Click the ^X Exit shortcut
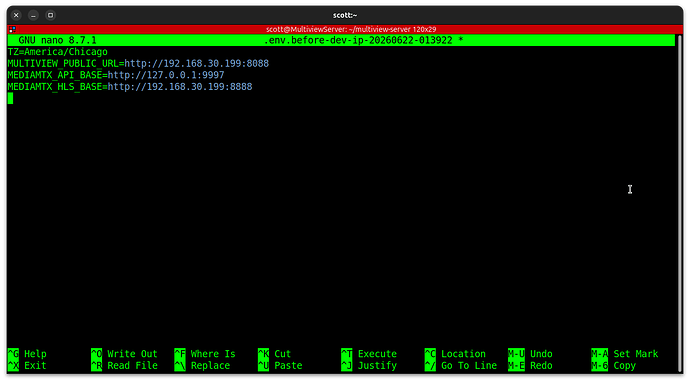 (x=27, y=366)
